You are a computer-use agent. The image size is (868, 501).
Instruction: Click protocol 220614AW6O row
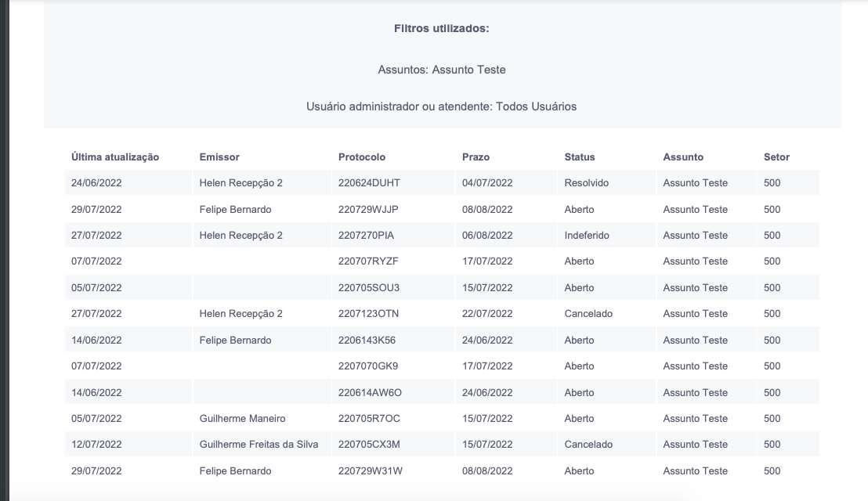coord(442,393)
